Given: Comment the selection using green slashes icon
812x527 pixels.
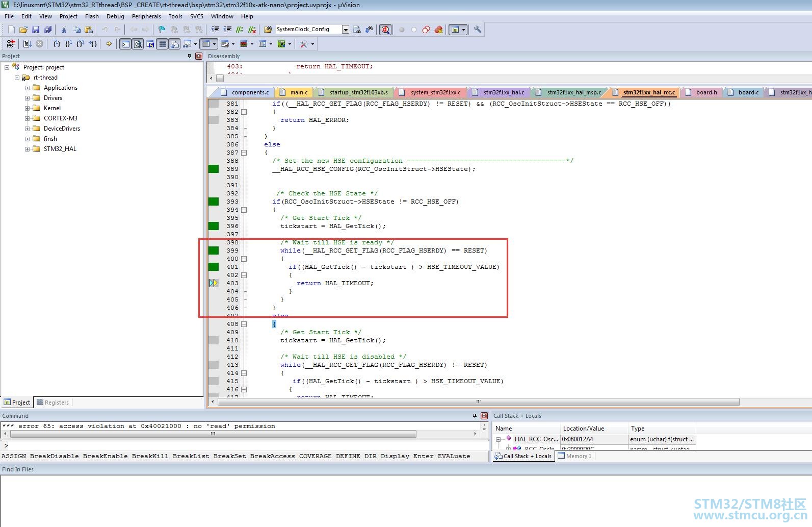Looking at the screenshot, I should click(x=240, y=30).
